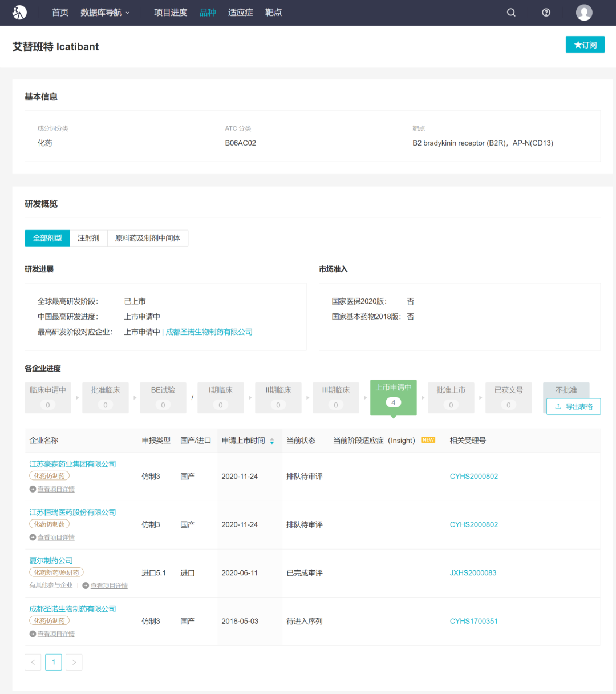
Task: Click target text B2 bradykinin receptor (B2R)
Action: 459,143
